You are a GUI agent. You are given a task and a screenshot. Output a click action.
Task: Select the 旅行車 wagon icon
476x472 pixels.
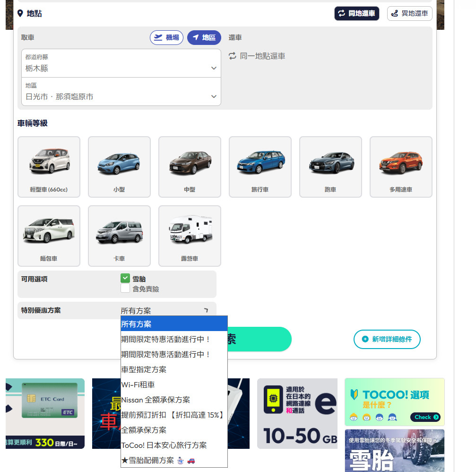point(260,166)
